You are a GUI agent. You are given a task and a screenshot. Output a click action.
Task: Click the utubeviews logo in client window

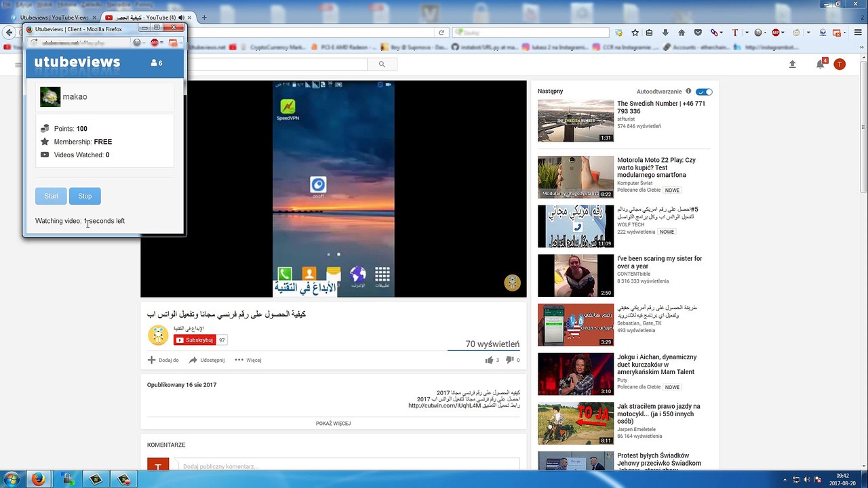point(77,62)
